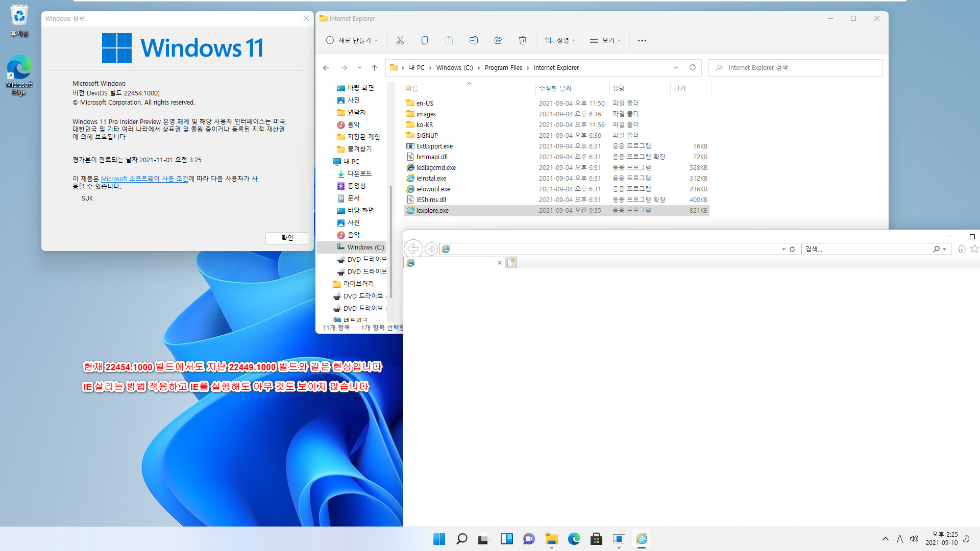This screenshot has height=551, width=980.
Task: Select hmmapi.dll in the file list
Action: click(x=557, y=157)
